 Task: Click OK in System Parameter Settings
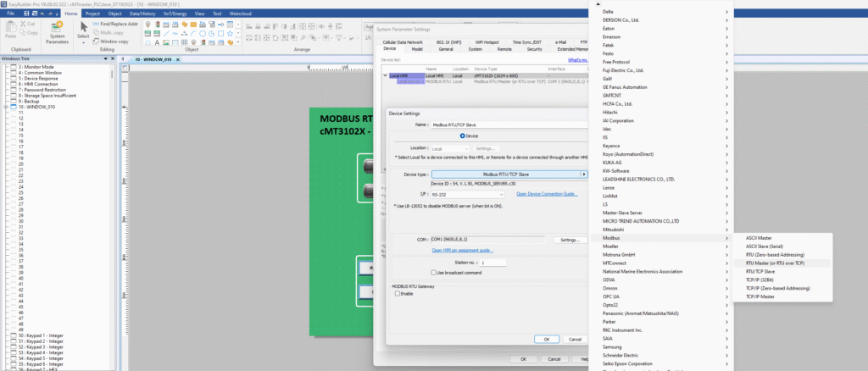coord(522,359)
